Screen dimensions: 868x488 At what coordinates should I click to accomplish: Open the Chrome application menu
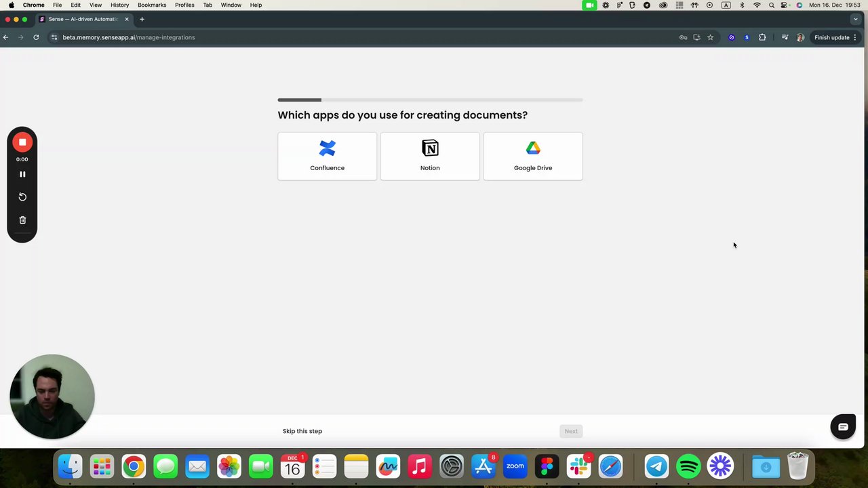pos(34,5)
